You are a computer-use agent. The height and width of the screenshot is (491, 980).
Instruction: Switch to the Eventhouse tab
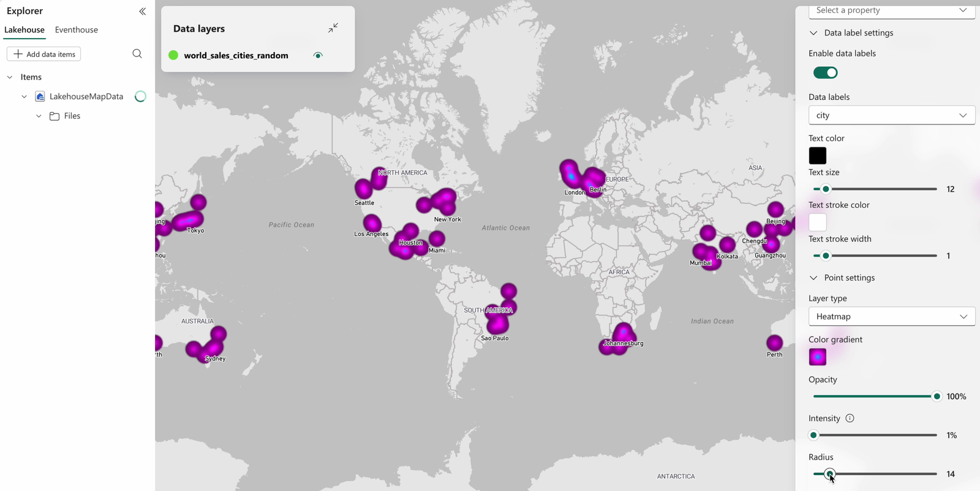pos(77,29)
